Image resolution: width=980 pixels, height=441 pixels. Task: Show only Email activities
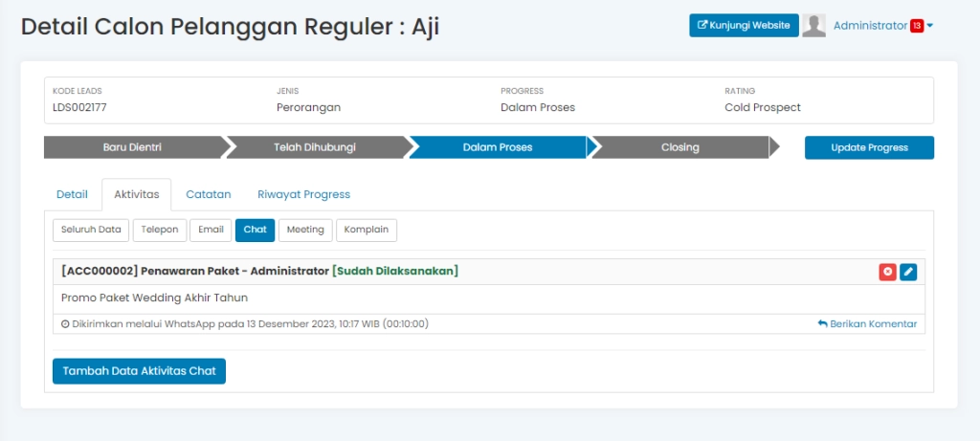coord(211,230)
